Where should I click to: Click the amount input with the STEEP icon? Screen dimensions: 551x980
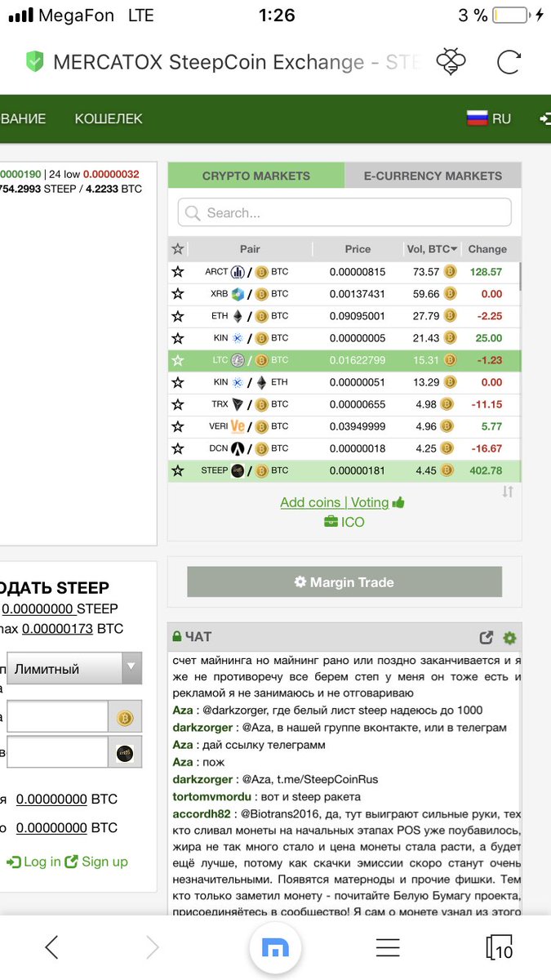point(57,752)
